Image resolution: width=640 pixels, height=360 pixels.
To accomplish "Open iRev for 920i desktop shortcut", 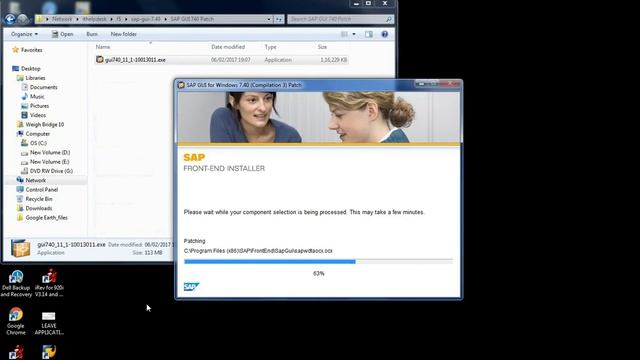I will (x=49, y=283).
